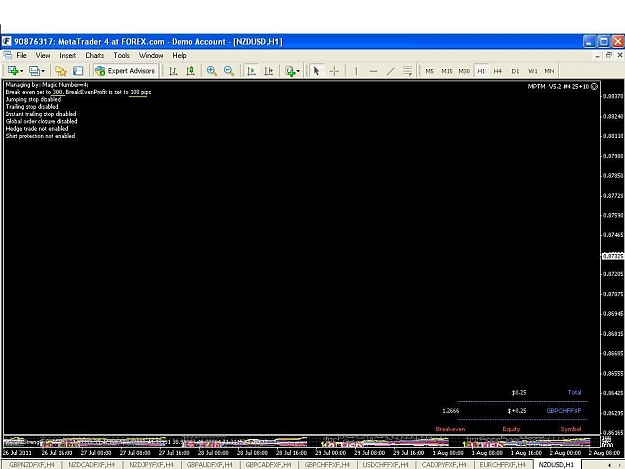The image size is (625, 469).
Task: Switch to M5 timeframe
Action: coord(429,71)
